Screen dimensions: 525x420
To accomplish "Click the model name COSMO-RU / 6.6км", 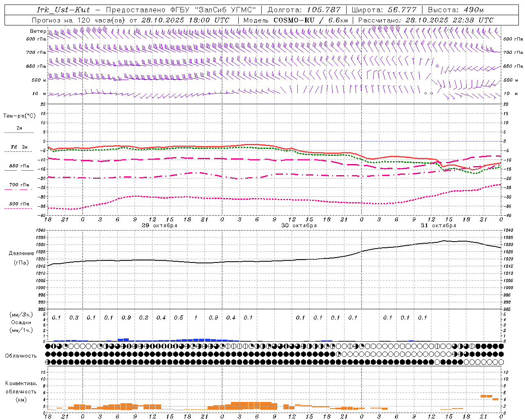I will [x=310, y=20].
